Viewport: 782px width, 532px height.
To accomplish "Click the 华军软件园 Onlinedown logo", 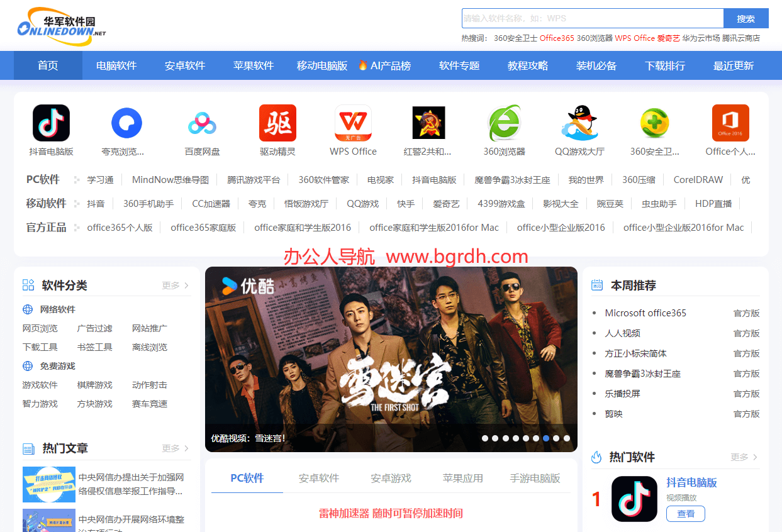I will [62, 26].
